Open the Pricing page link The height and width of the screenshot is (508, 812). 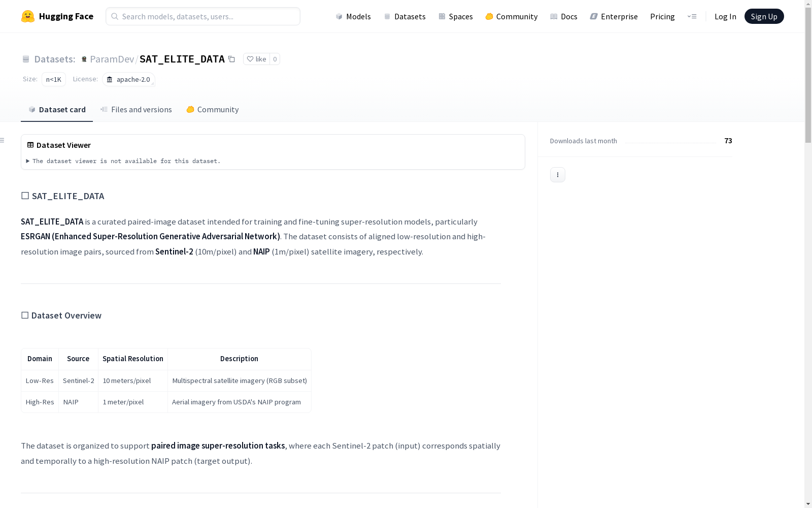pyautogui.click(x=662, y=16)
